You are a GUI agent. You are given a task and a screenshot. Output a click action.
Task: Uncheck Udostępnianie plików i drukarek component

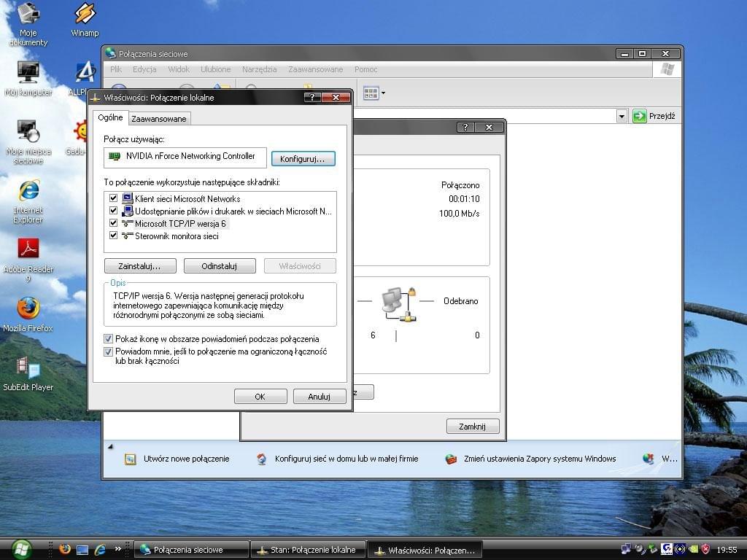[113, 211]
